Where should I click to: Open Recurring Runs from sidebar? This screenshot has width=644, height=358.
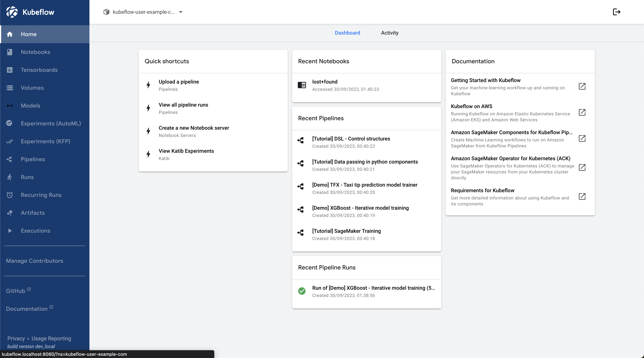coord(41,195)
